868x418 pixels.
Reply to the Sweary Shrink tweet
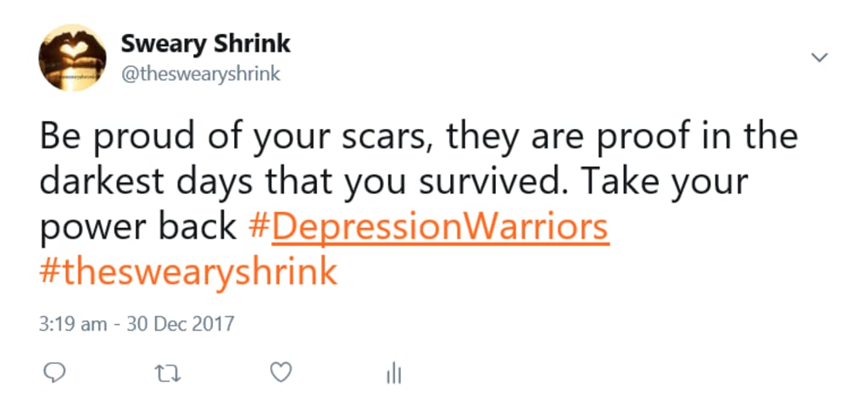click(x=54, y=373)
